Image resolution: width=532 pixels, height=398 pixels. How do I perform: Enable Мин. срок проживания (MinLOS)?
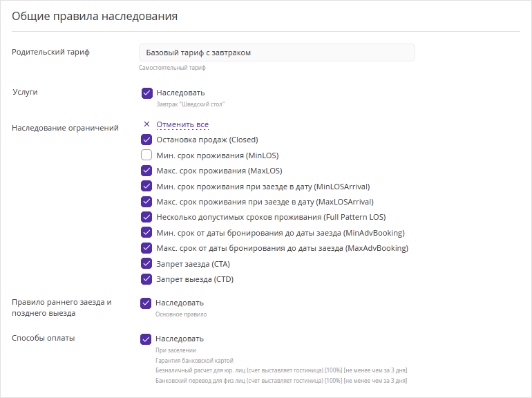(x=146, y=155)
